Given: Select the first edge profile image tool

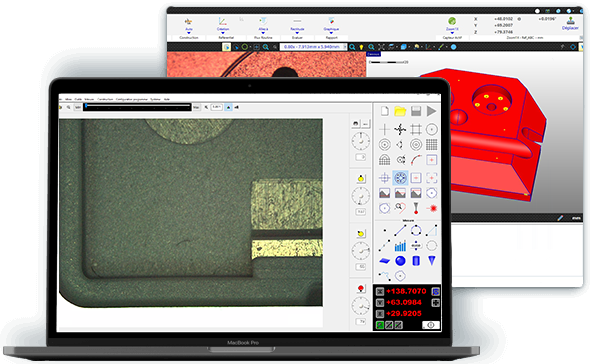Looking at the screenshot, I should click(385, 193).
